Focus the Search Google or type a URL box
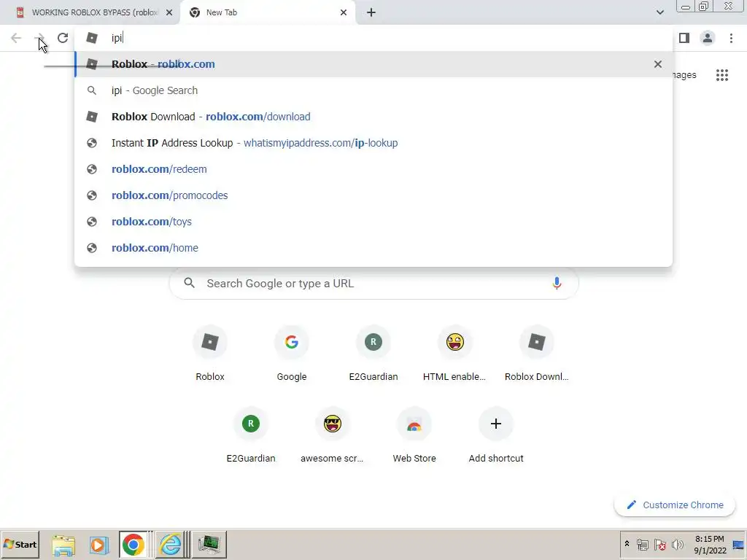Image resolution: width=747 pixels, height=560 pixels. [x=374, y=284]
